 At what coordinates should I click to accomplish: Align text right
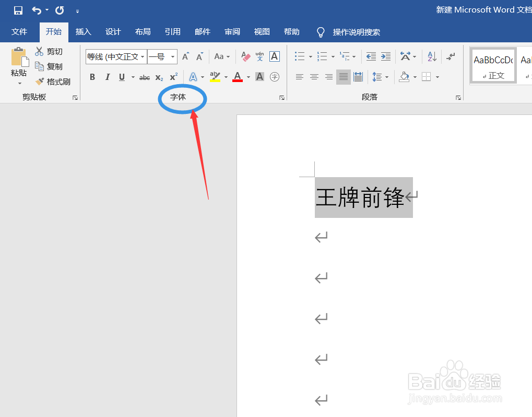coord(329,77)
